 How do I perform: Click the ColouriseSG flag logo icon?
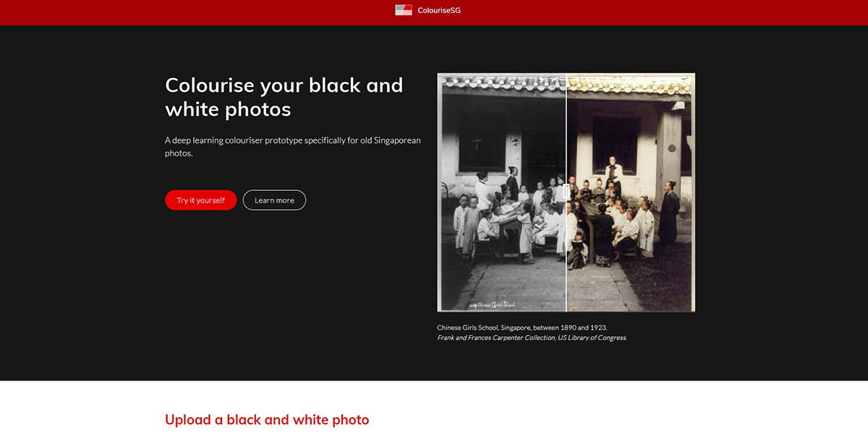404,10
